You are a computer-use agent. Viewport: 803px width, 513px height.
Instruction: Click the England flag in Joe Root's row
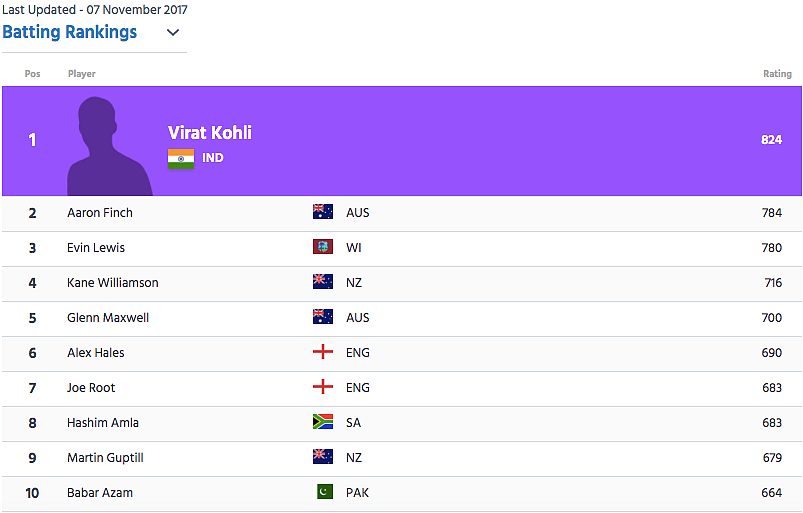(x=323, y=387)
